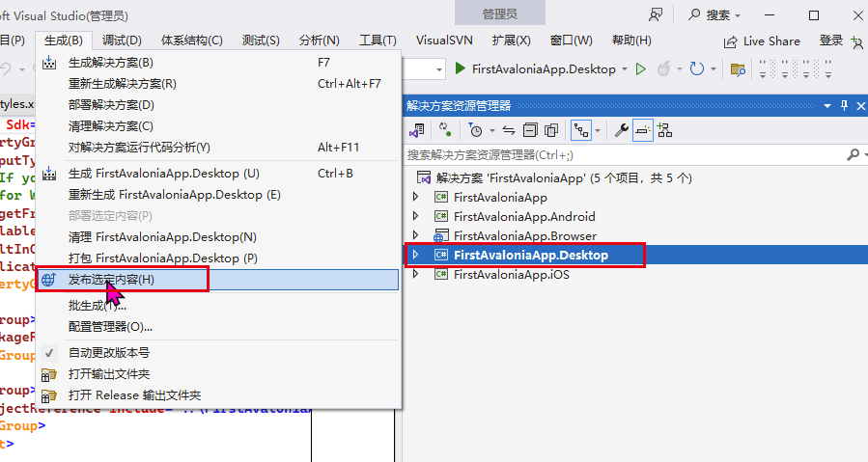Expand the FirstAvaloniaApp.Desktop node

click(x=416, y=255)
